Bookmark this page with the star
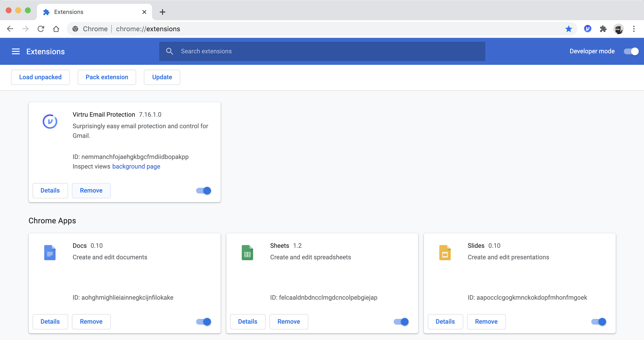Screen dimensions: 644x340 [x=568, y=29]
